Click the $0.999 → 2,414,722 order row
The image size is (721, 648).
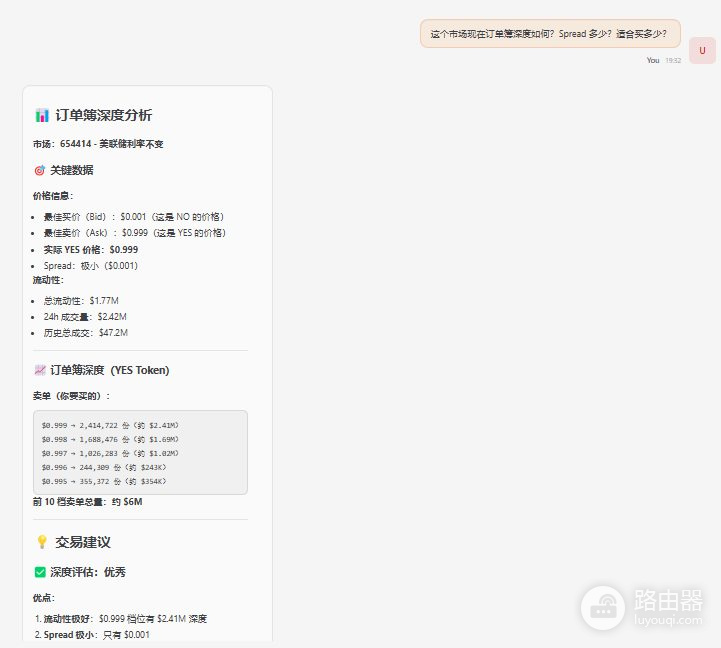tap(110, 425)
